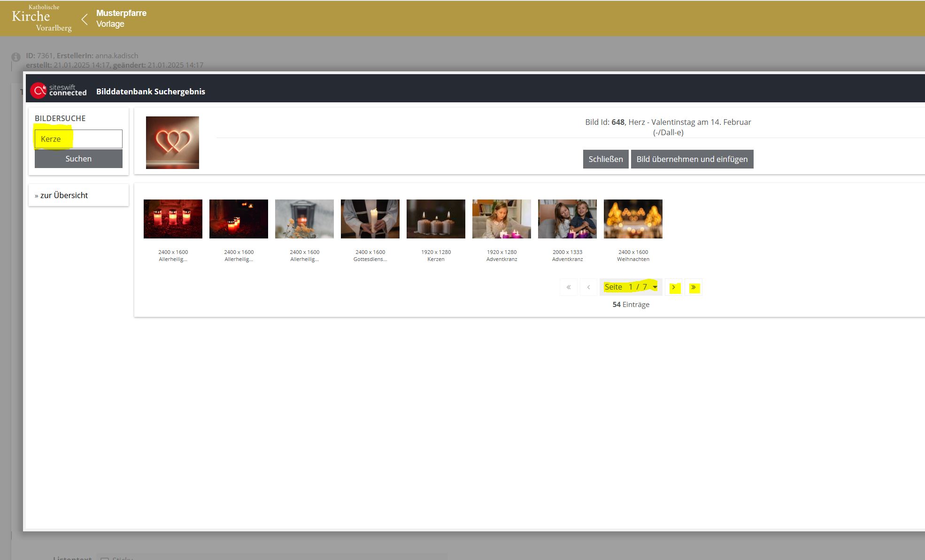Open the Seite 1 / 7 page dropdown
This screenshot has height=560, width=925.
pyautogui.click(x=631, y=287)
